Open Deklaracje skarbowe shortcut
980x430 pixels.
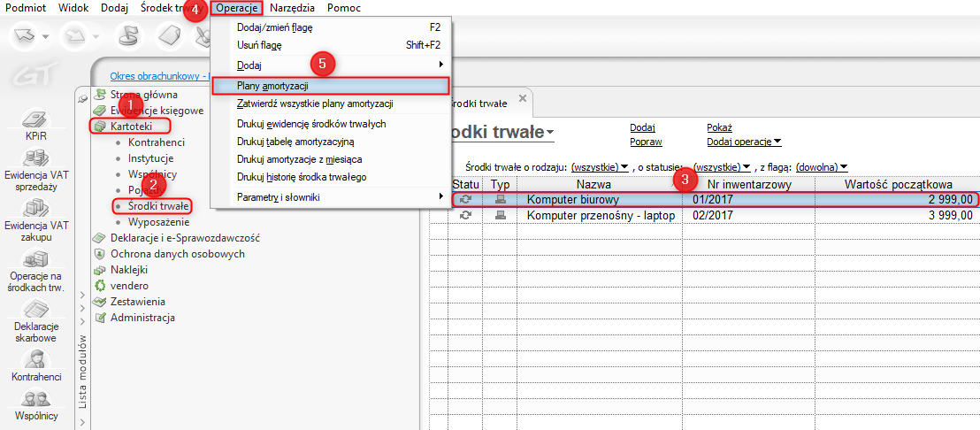click(36, 320)
